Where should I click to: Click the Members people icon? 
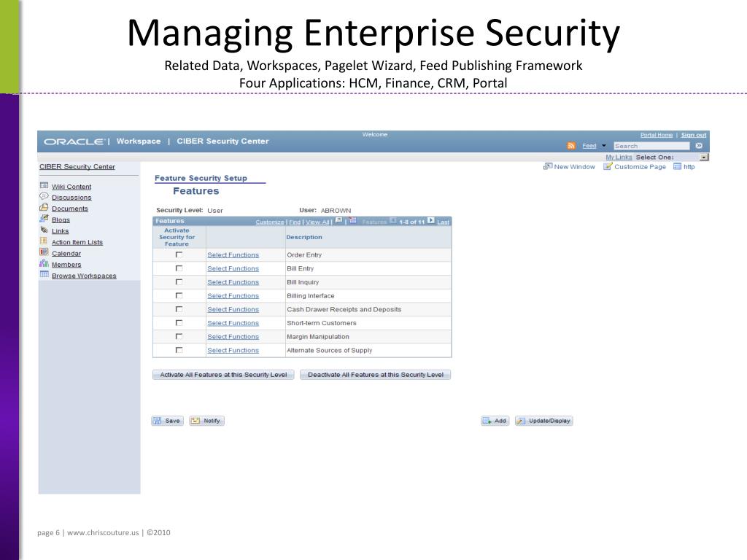point(44,263)
